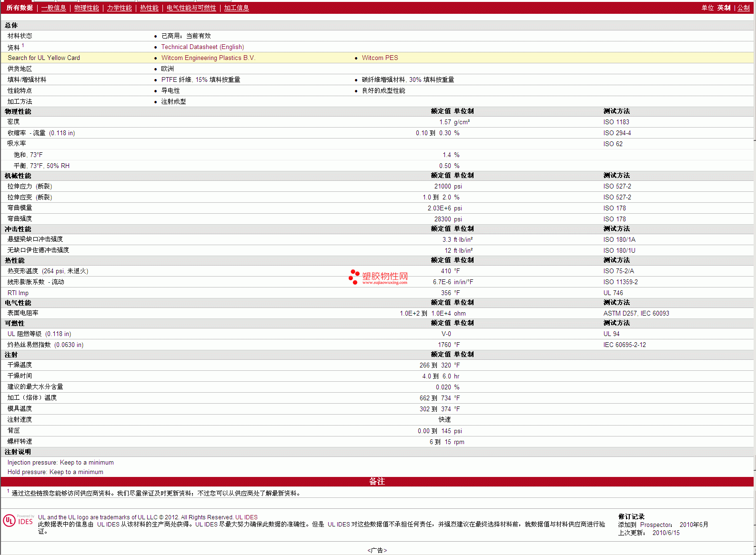The image size is (756, 555).
Task: Click the UL IDES logo in footer
Action: coord(18,521)
